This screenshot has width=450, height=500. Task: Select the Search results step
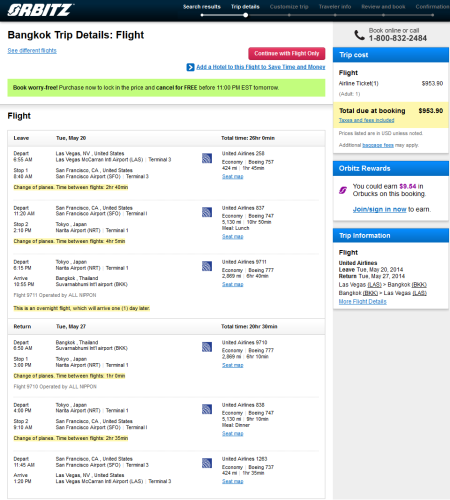click(202, 7)
